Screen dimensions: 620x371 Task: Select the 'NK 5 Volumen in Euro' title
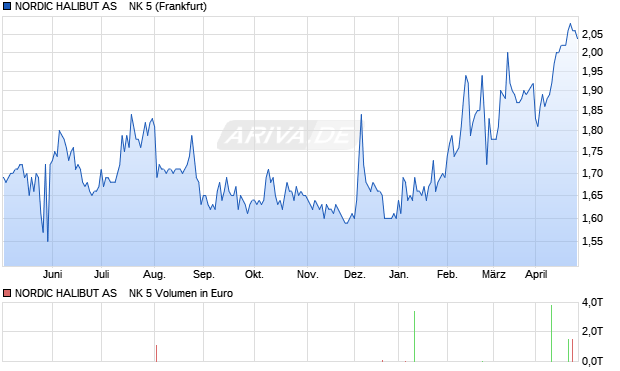coord(181,293)
